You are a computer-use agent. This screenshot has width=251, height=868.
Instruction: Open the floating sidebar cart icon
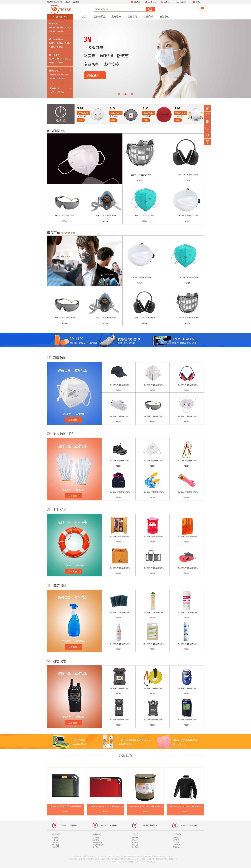207,108
